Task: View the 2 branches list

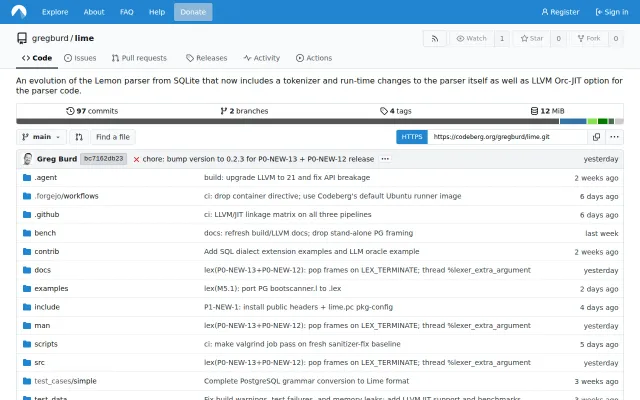Action: [x=244, y=111]
